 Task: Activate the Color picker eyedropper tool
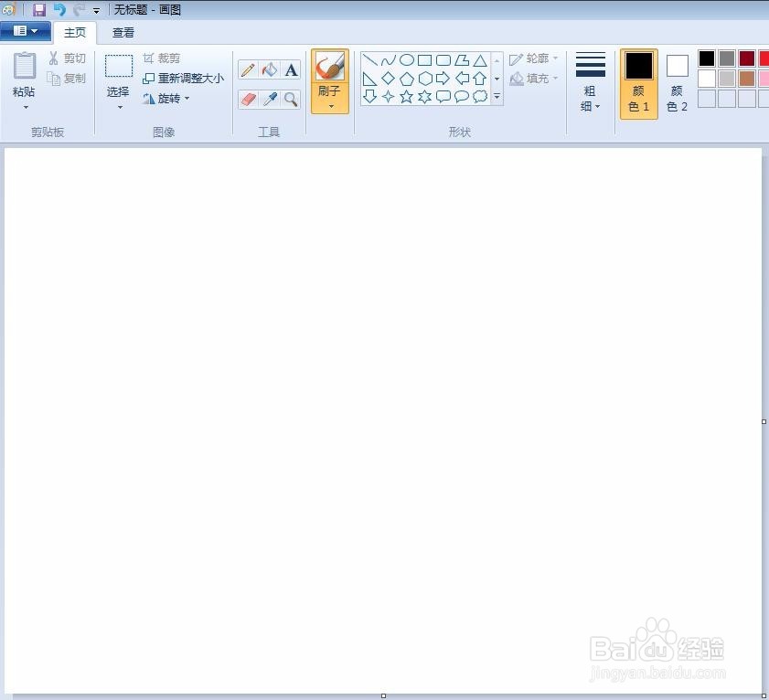point(270,97)
